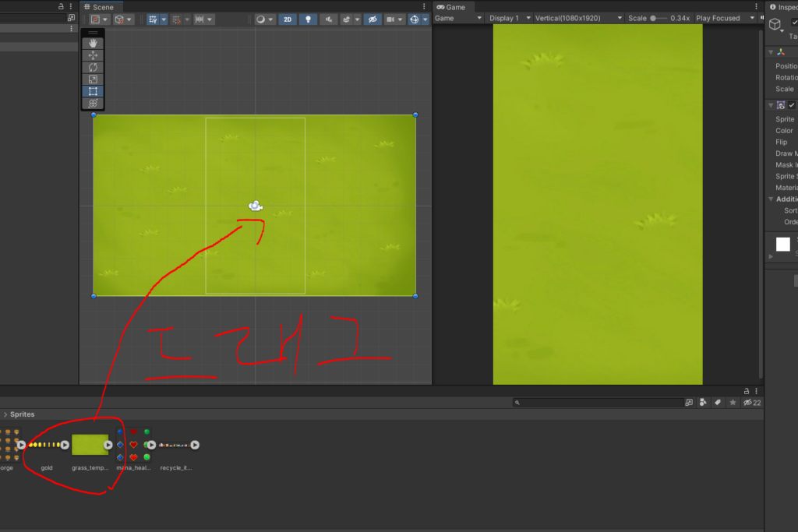The image size is (798, 532).
Task: Enable the Sprite Renderer component checkbox
Action: point(793,105)
